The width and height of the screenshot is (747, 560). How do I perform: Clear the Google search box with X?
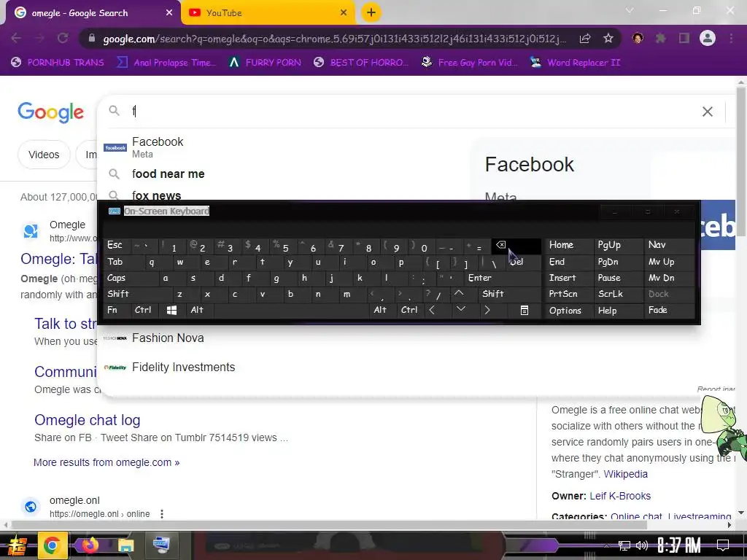[708, 112]
